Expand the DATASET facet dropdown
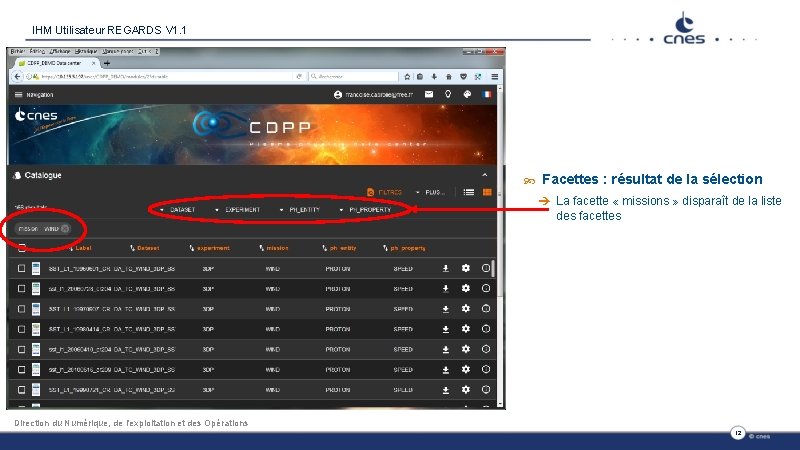800x450 pixels. click(178, 210)
